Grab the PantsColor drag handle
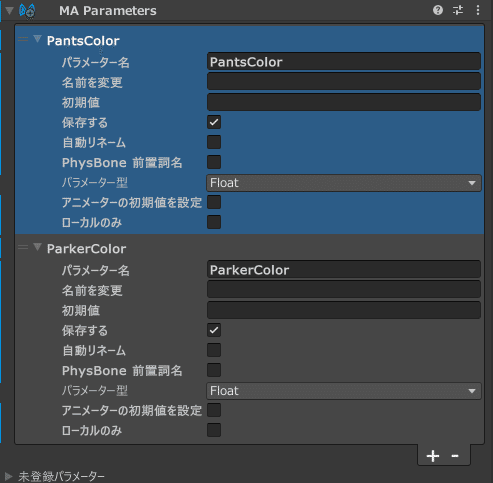This screenshot has width=493, height=483. (23, 39)
